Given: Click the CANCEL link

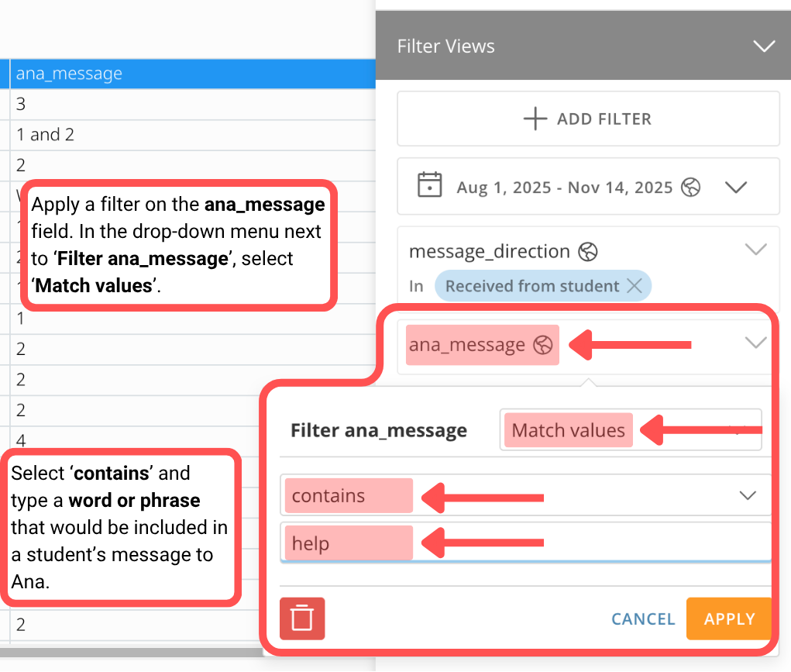Looking at the screenshot, I should click(x=643, y=619).
